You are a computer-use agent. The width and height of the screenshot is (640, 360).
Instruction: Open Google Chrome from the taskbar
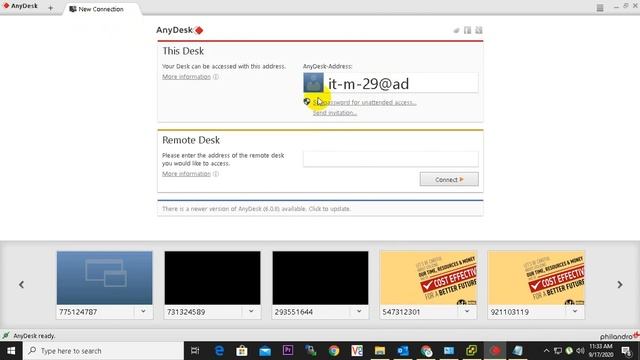(x=334, y=351)
